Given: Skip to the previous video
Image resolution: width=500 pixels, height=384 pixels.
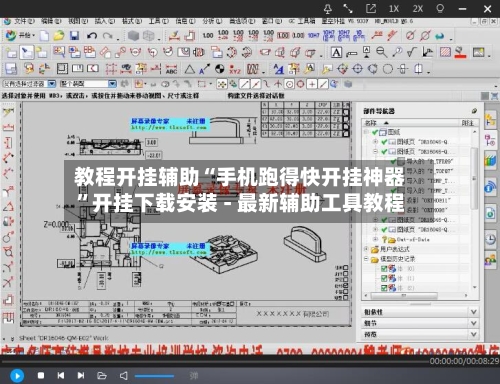Looking at the screenshot, I should (x=61, y=376).
